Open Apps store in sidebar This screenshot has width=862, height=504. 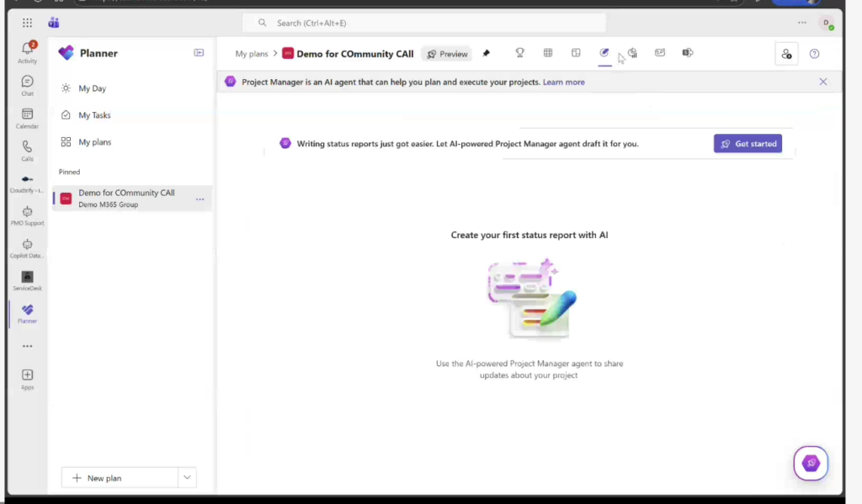pyautogui.click(x=27, y=379)
